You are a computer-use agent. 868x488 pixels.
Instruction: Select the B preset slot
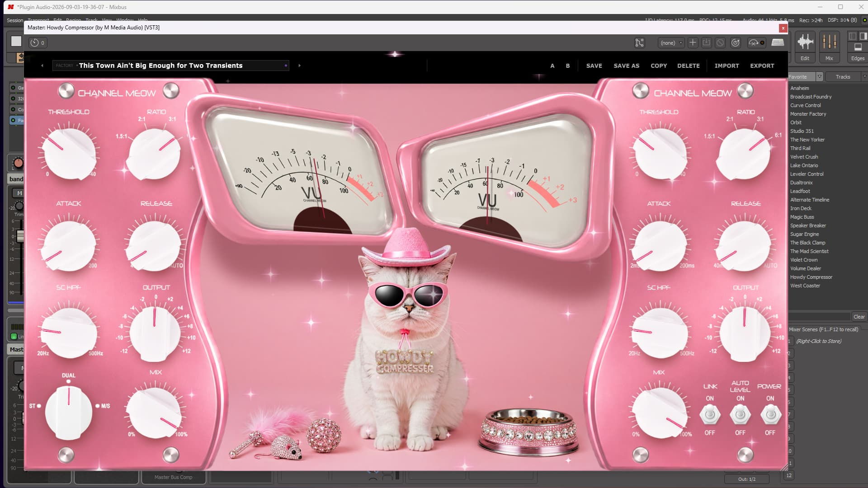point(568,66)
